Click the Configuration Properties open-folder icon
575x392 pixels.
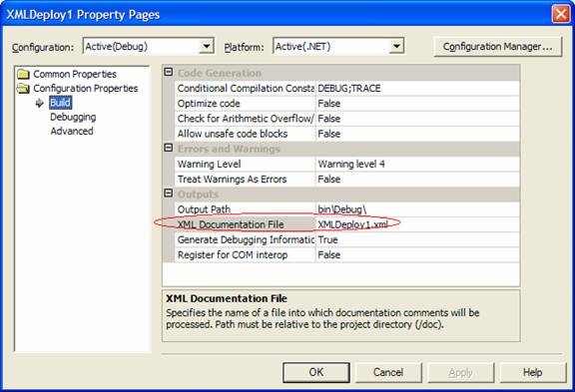click(23, 89)
